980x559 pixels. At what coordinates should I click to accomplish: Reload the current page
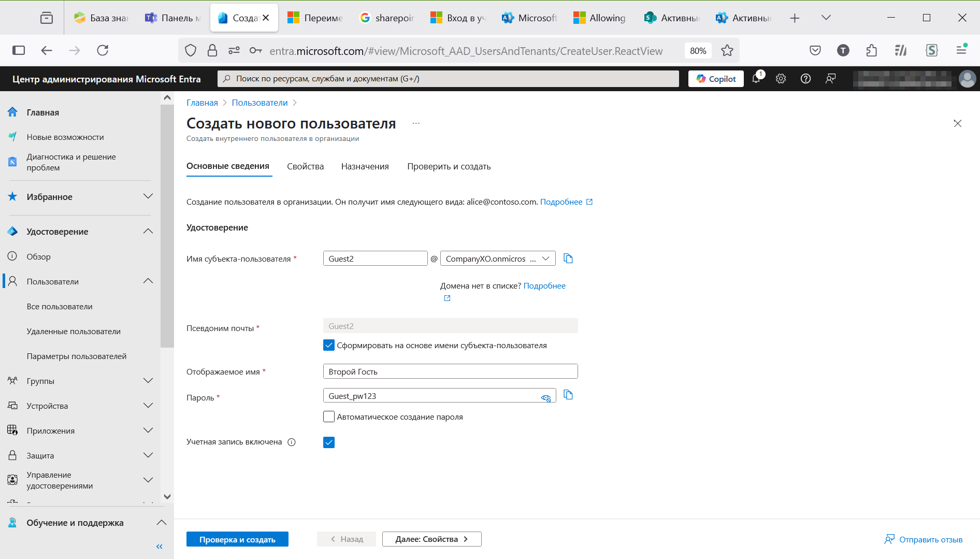pos(103,50)
